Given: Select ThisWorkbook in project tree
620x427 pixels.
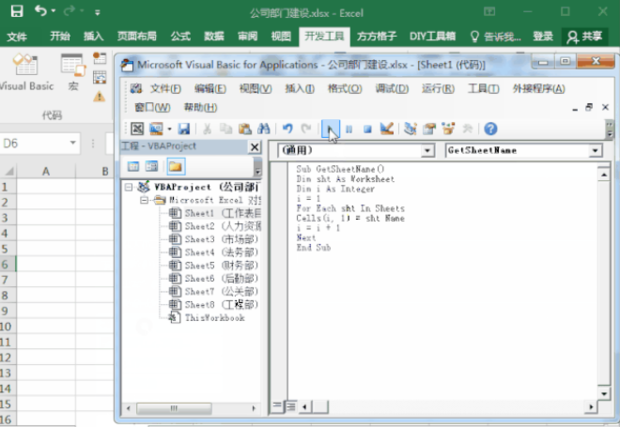Looking at the screenshot, I should coord(207,318).
